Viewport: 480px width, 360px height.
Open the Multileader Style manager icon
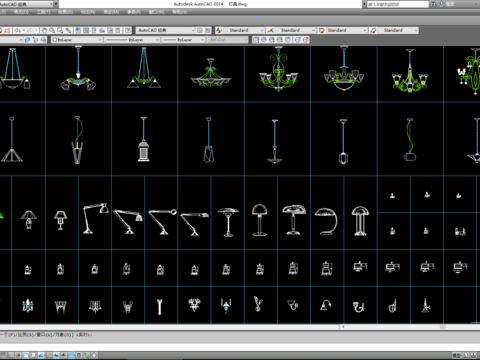tap(373, 30)
